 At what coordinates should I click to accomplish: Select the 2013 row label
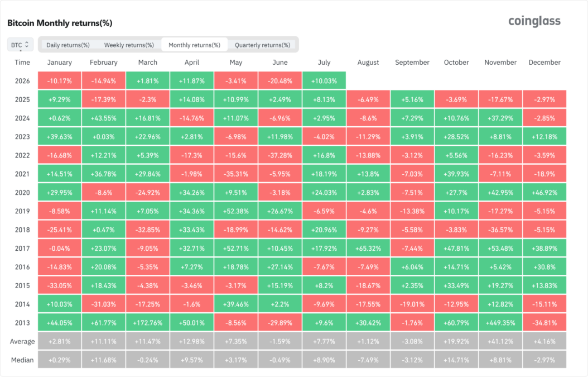click(x=22, y=323)
